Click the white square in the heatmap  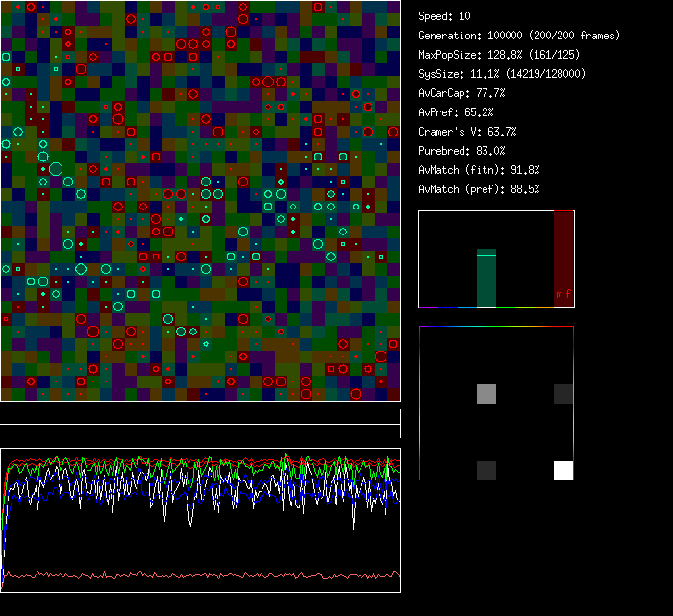click(x=562, y=470)
